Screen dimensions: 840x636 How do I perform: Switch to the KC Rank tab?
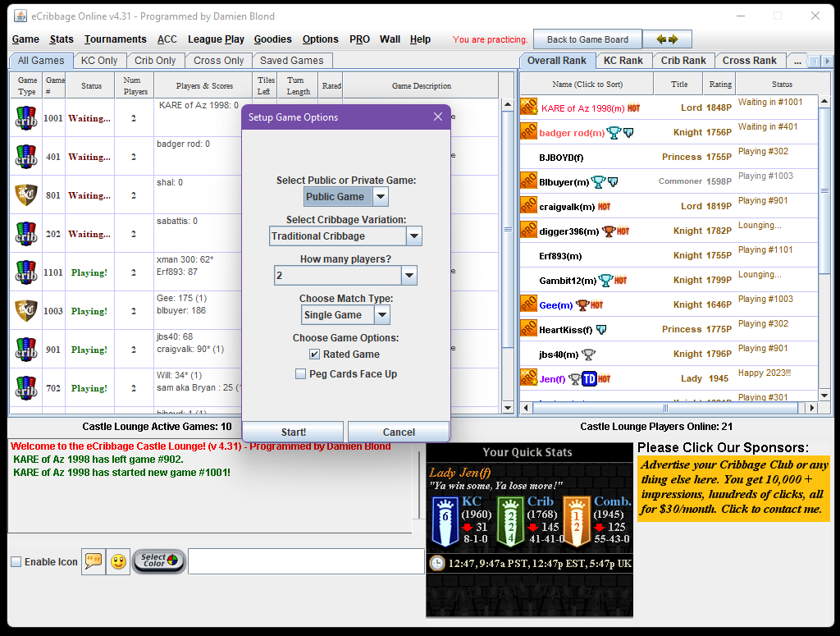click(x=623, y=61)
